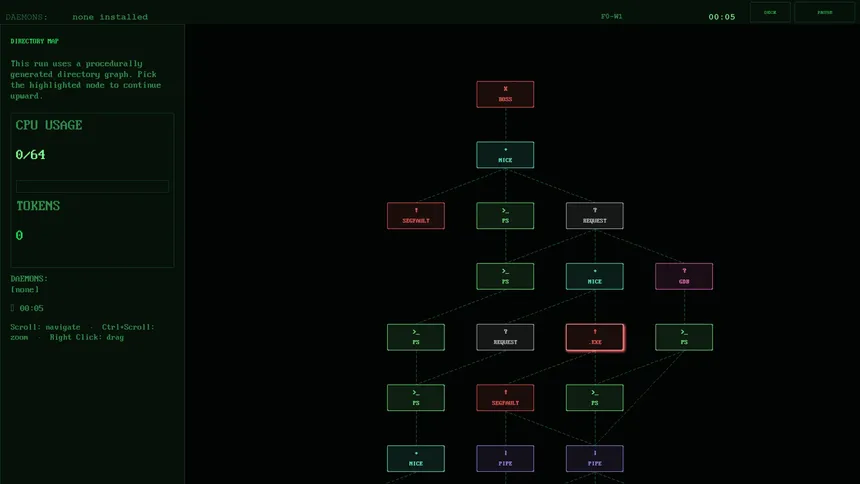The height and width of the screenshot is (484, 860).
Task: Select the BOSS node at the top
Action: click(505, 94)
